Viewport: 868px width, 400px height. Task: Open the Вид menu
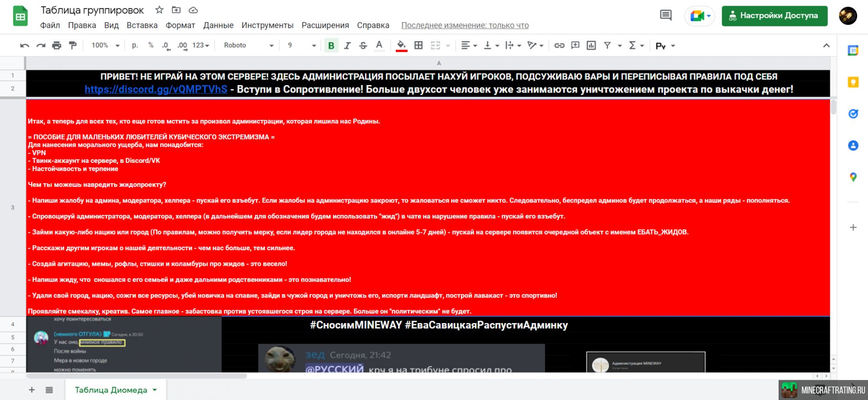click(x=111, y=25)
